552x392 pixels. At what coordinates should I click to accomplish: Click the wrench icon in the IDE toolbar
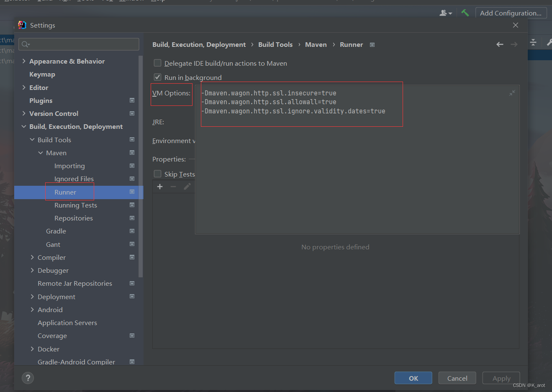click(549, 42)
